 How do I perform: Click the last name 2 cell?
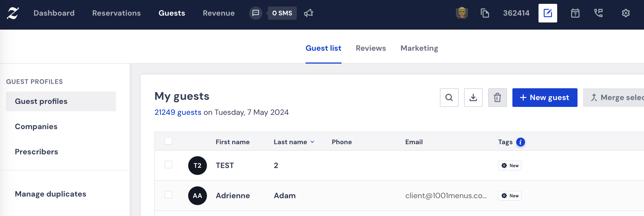[276, 166]
